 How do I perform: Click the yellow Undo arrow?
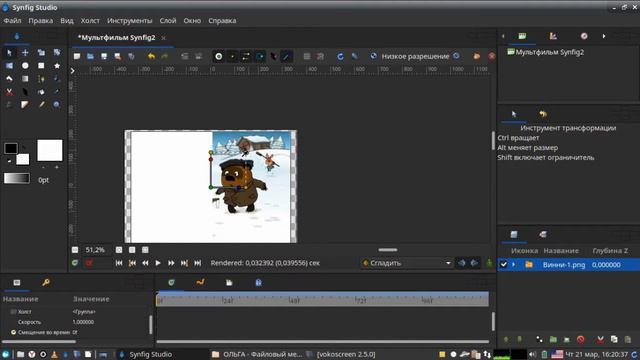click(x=151, y=56)
